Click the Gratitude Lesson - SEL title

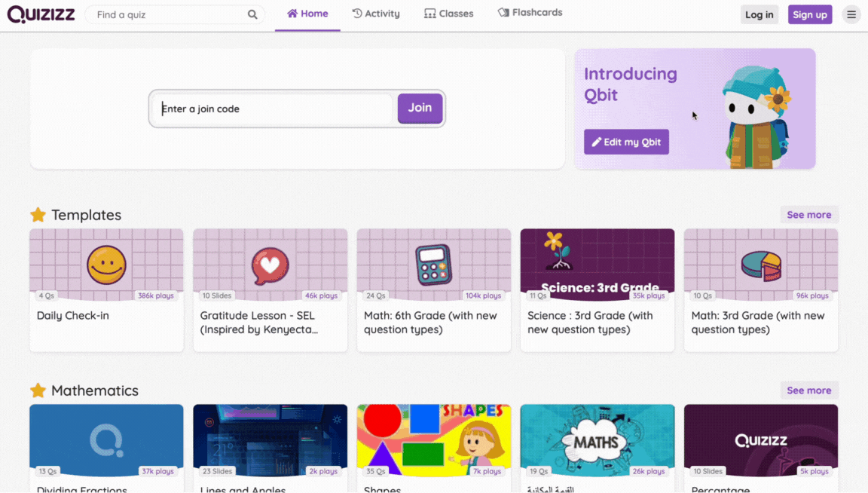259,323
